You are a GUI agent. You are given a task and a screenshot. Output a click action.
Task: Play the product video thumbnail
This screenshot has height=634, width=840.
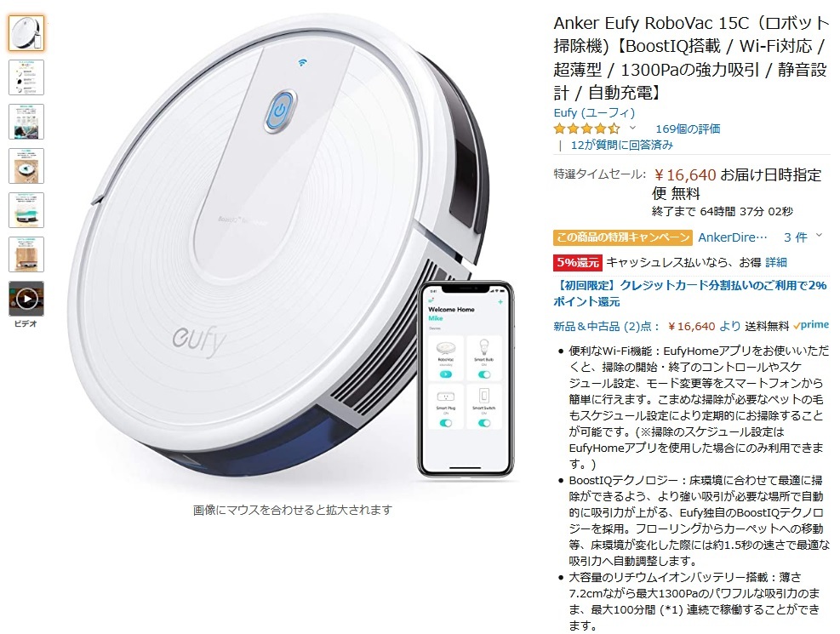click(x=26, y=298)
